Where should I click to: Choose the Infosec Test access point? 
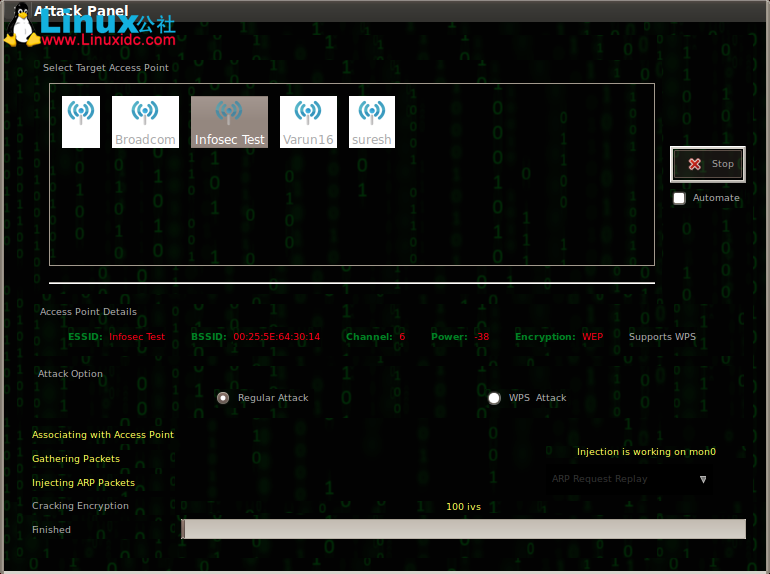click(229, 121)
